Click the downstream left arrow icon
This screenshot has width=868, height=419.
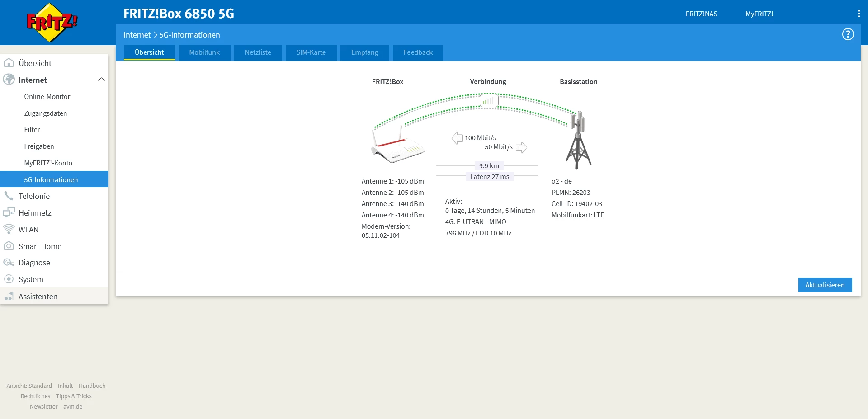pos(457,138)
